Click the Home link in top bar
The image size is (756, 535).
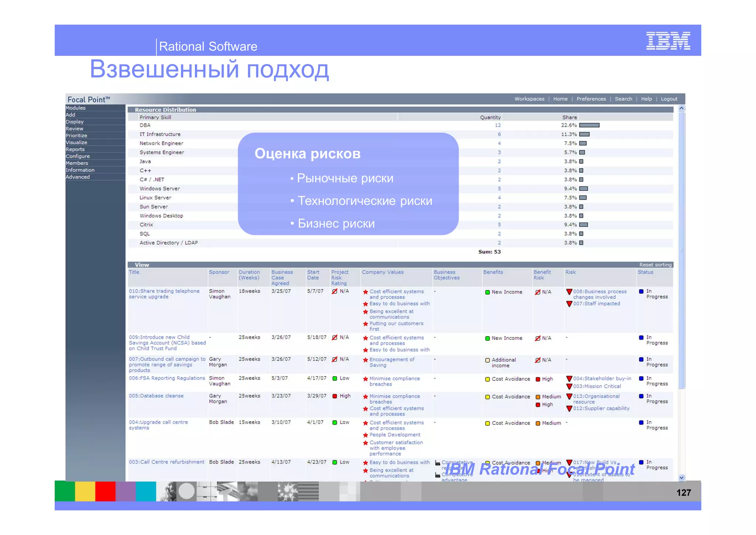(560, 99)
